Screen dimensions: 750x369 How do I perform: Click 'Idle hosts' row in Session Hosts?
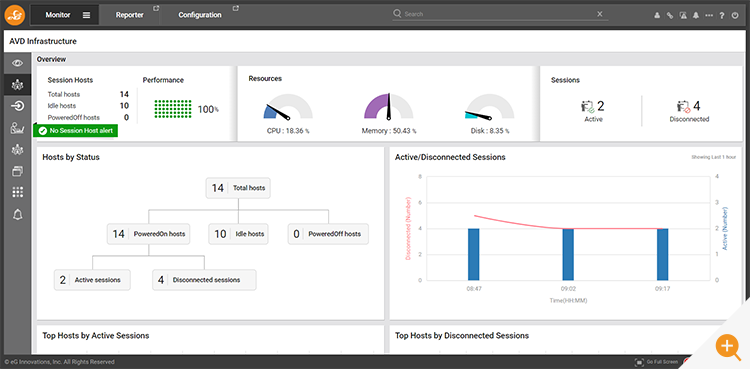pyautogui.click(x=88, y=106)
